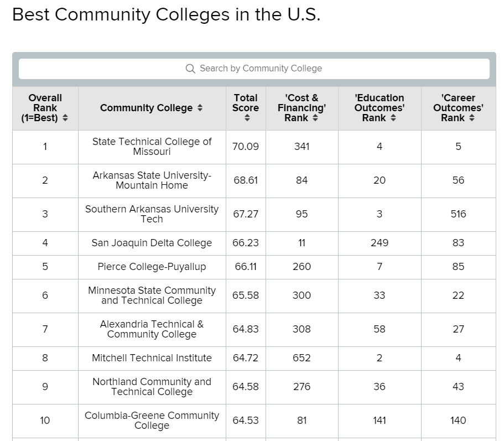Click Columbia-Greene Community College name
Viewport: 504px width, 441px height.
point(152,421)
